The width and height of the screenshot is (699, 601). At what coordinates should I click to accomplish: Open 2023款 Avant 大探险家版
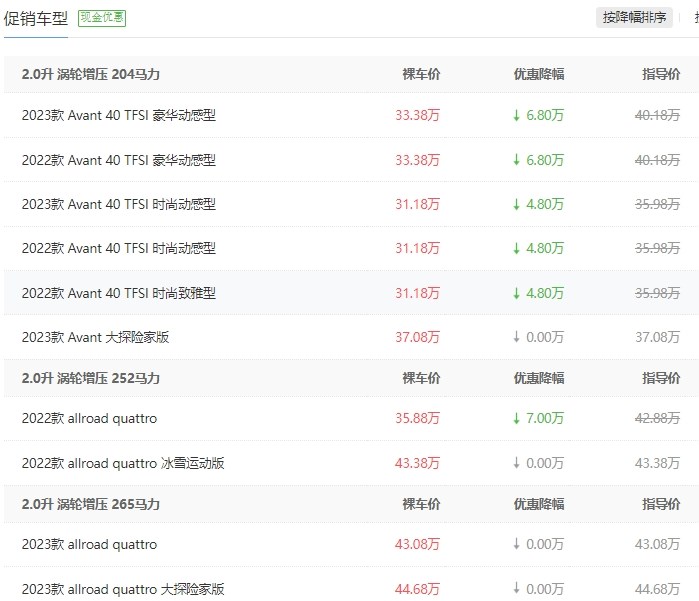click(95, 337)
